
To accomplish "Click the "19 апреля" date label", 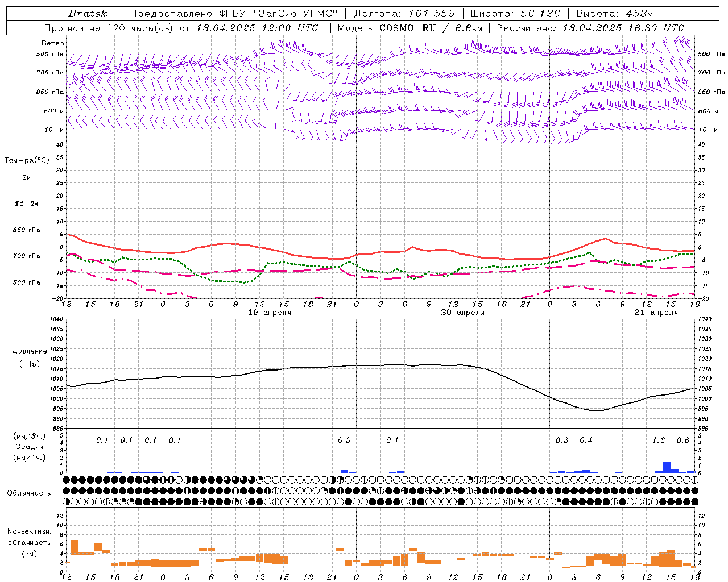I will (270, 313).
